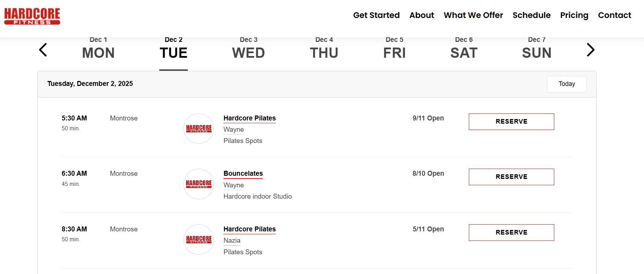Open the Pricing page from navigation
The height and width of the screenshot is (274, 644).
pos(574,15)
